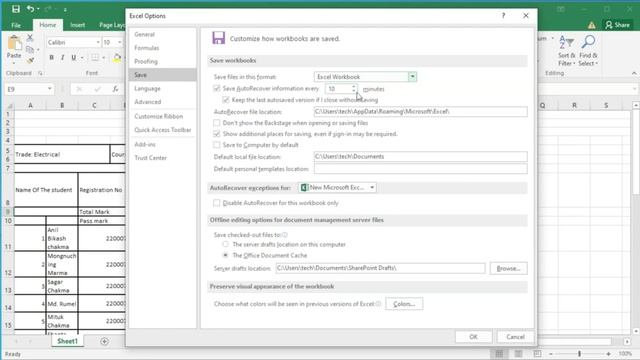Open AutoRecover exceptions for workbook dropdown
The height and width of the screenshot is (360, 640).
tap(372, 187)
